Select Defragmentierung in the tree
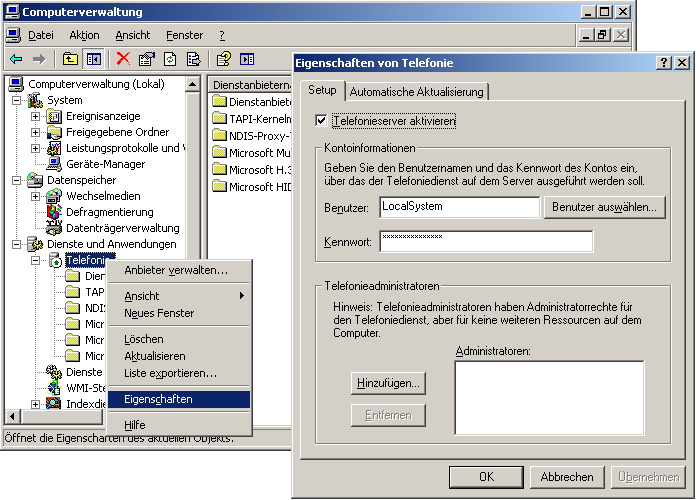Image resolution: width=700 pixels, height=500 pixels. pos(109,212)
